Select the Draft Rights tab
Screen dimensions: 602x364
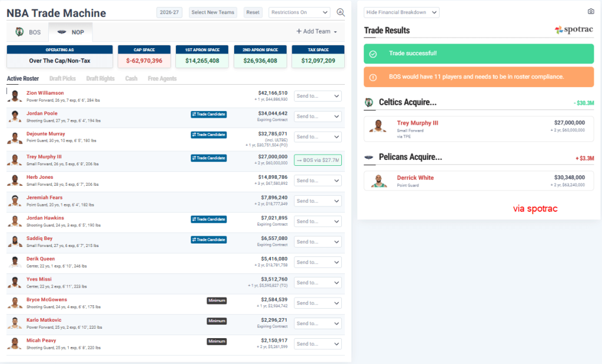click(x=100, y=79)
